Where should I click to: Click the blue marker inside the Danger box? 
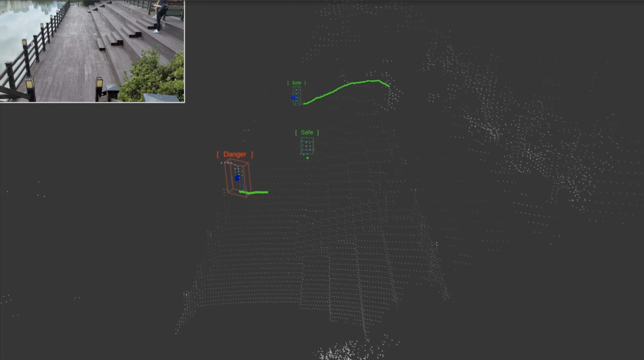coord(237,178)
